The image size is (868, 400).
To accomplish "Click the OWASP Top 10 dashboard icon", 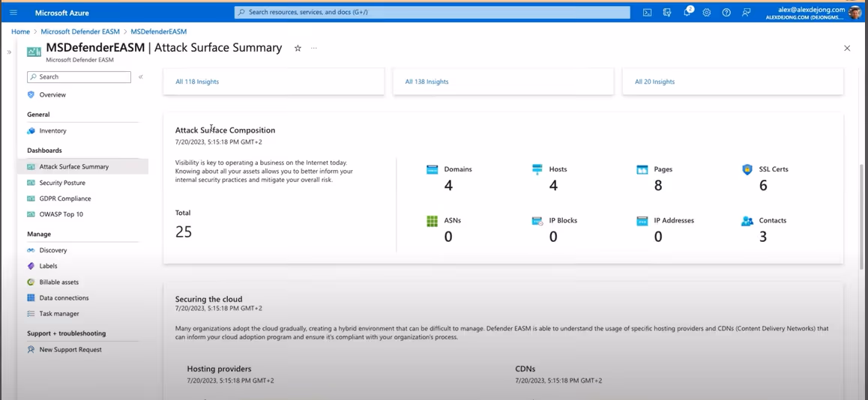I will (x=31, y=214).
